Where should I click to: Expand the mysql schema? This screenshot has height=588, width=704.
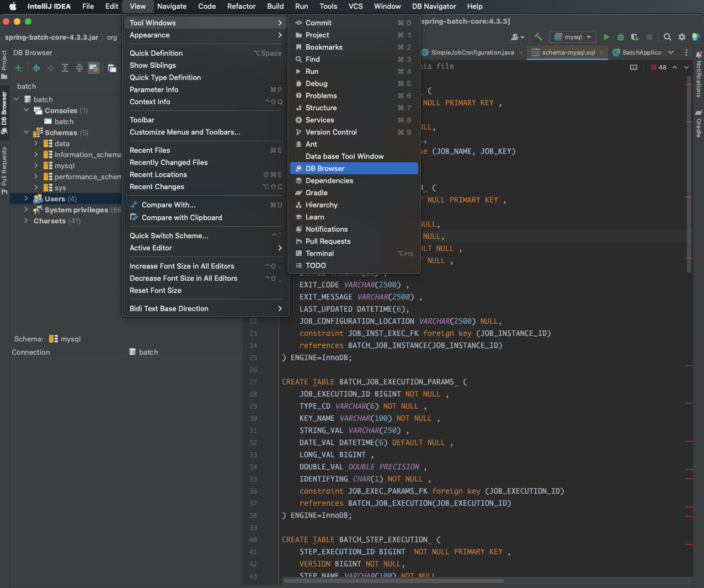pyautogui.click(x=36, y=165)
